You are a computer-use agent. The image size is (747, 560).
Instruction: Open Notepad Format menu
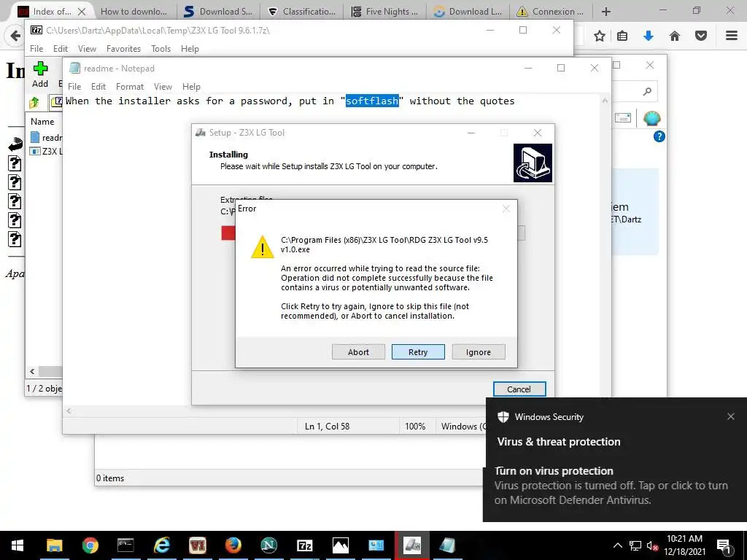(130, 87)
